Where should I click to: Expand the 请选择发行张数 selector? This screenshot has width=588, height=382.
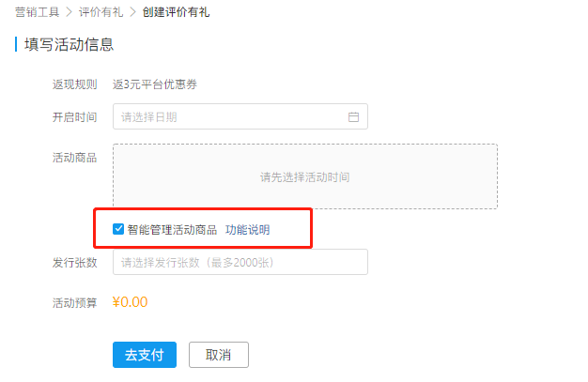pyautogui.click(x=240, y=262)
